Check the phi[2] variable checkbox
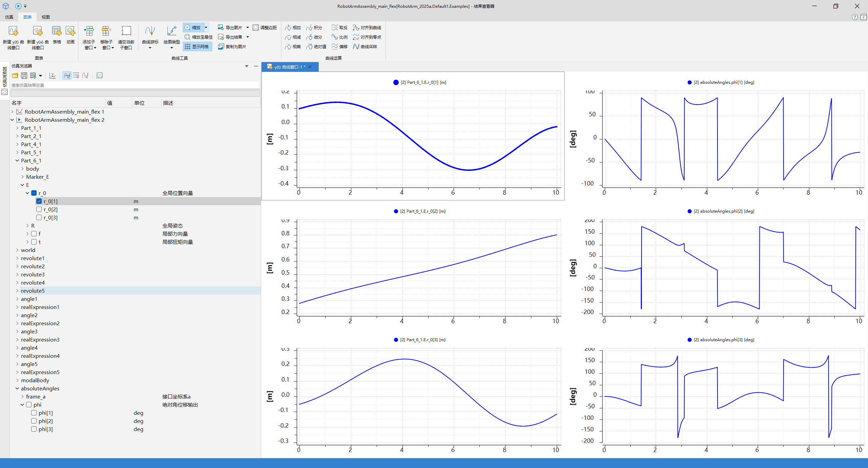 [x=34, y=421]
